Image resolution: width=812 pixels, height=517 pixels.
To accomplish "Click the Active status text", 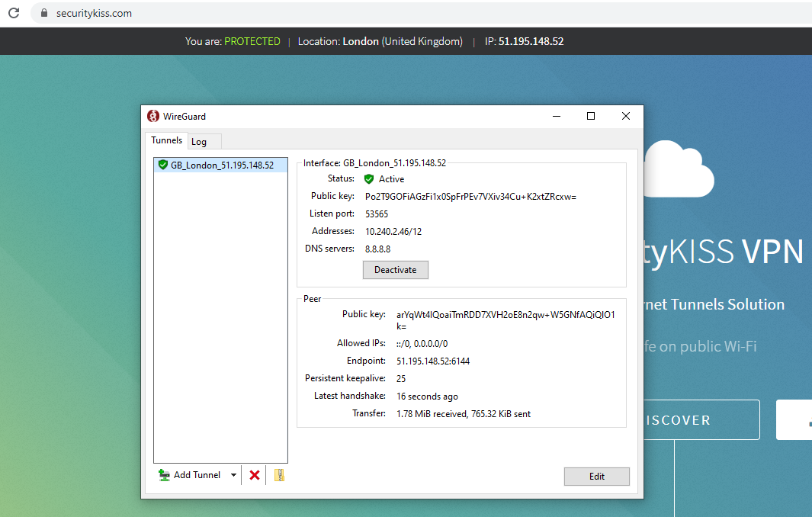I will [x=391, y=179].
